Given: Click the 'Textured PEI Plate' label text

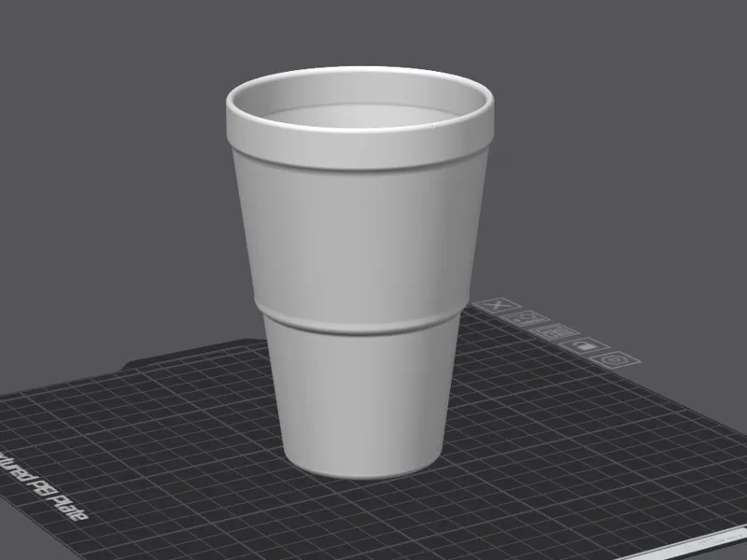Looking at the screenshot, I should point(43,485).
